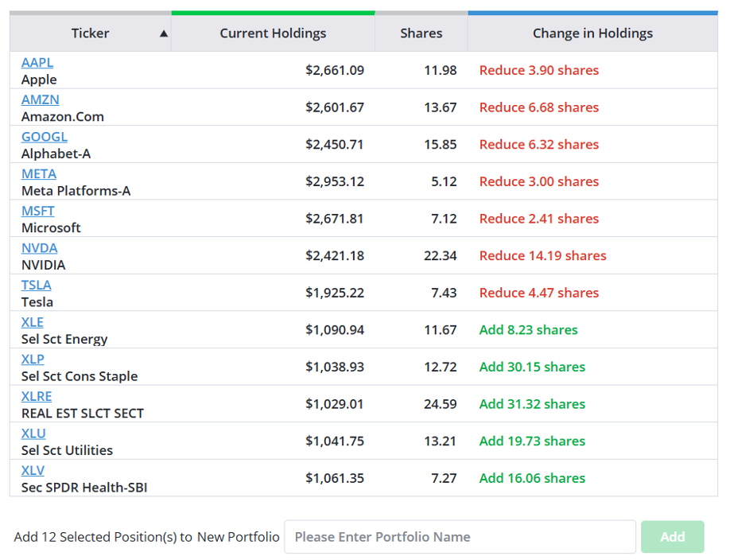Sort by the Ticker column header

[x=91, y=33]
